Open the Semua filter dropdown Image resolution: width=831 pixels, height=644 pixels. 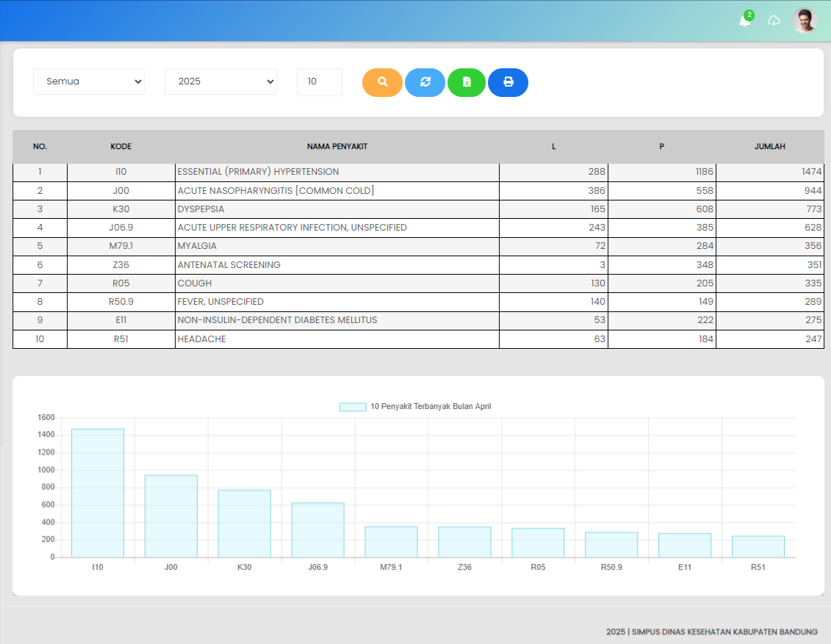[x=89, y=82]
